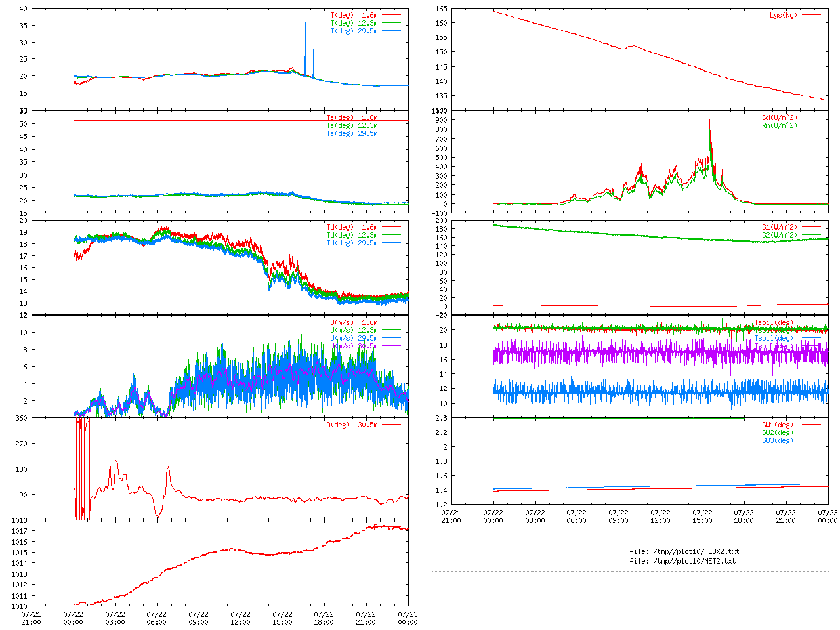Click the Rn(W/m^2) legend label
Screen dimensions: 840x630
pos(780,125)
